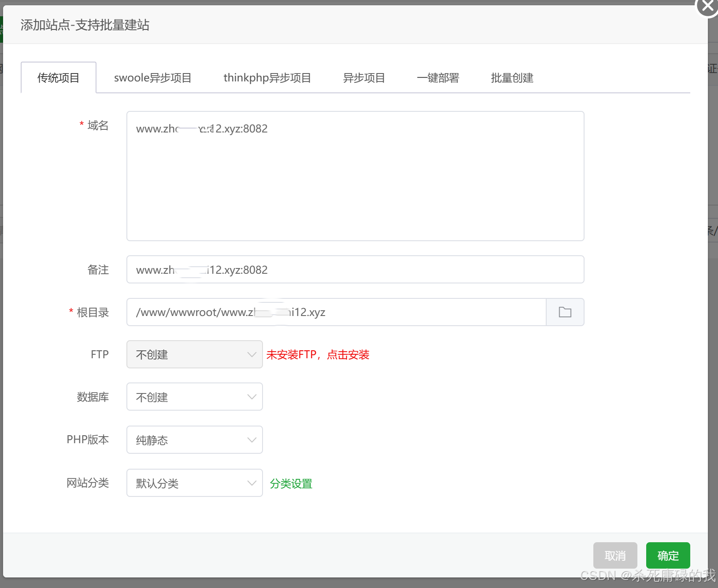
Task: Click the folder browse icon for root directory
Action: [x=565, y=312]
